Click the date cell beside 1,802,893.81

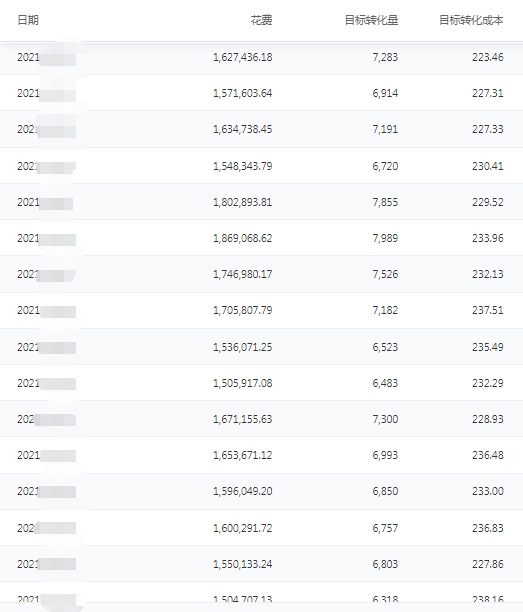(45, 202)
